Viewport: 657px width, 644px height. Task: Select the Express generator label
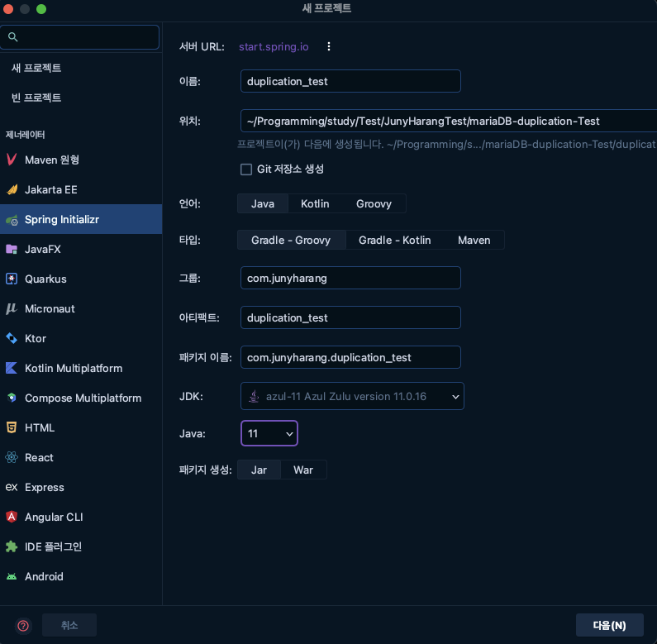tap(45, 487)
